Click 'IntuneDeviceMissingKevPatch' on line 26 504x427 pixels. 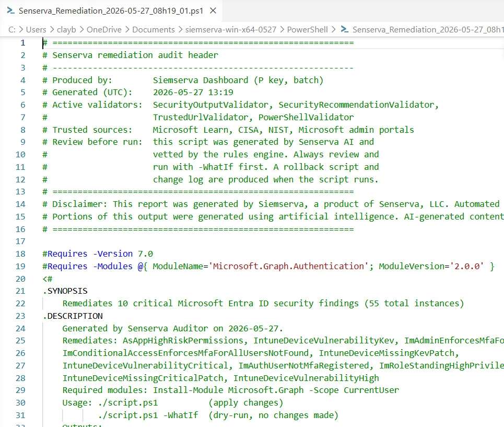pos(386,353)
